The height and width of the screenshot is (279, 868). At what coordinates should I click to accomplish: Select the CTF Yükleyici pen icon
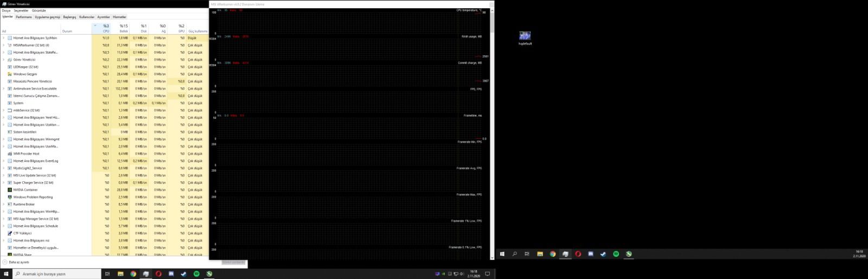[x=10, y=233]
